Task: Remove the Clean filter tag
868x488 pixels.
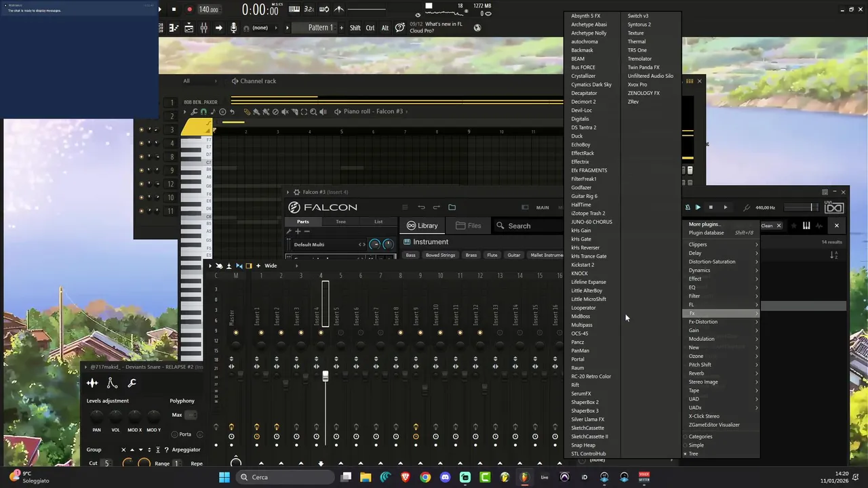Action: (x=778, y=226)
